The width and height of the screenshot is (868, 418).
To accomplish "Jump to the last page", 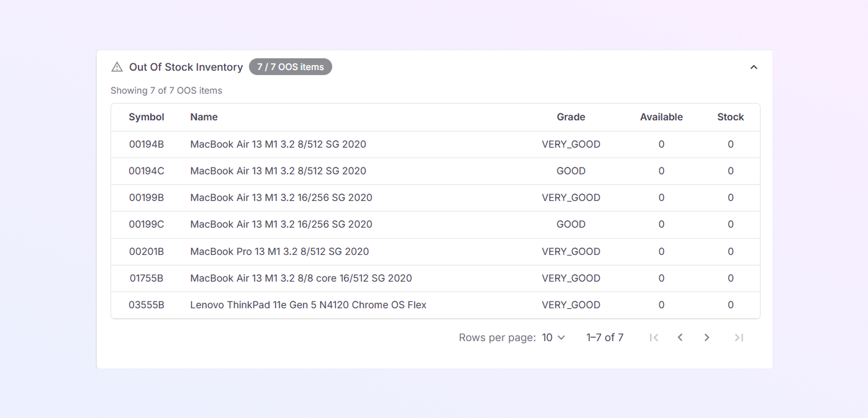I will coord(739,337).
